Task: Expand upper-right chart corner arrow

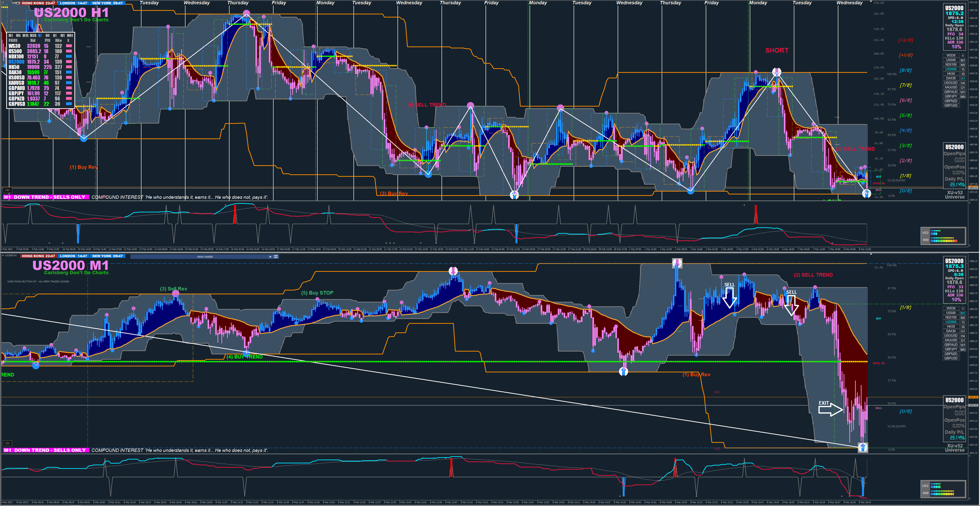Action: 871,2
